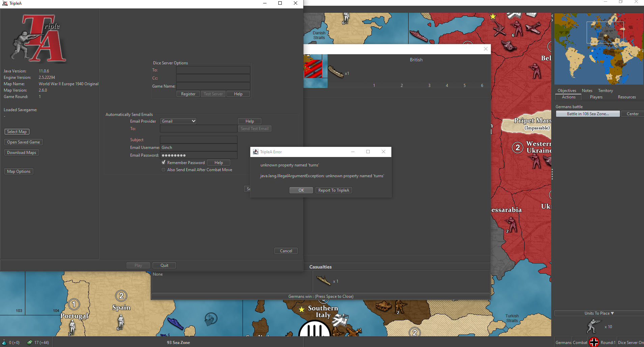The width and height of the screenshot is (644, 347).
Task: Click the dice server Register button
Action: tap(188, 94)
